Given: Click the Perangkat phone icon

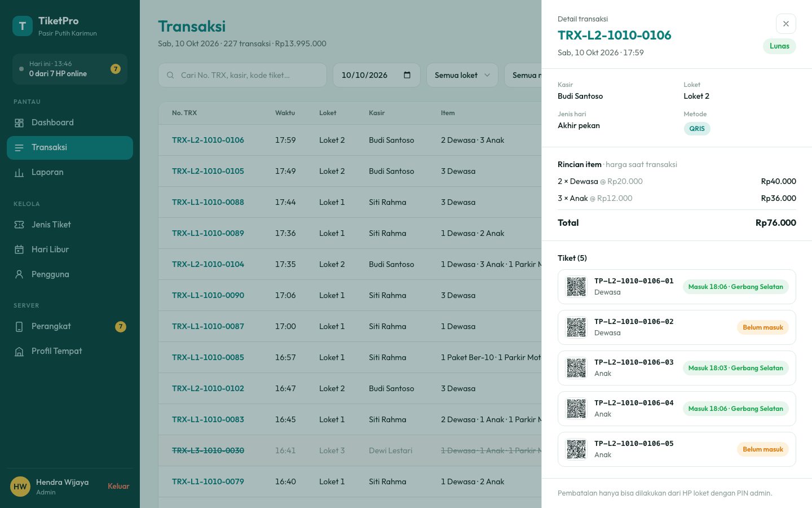Looking at the screenshot, I should [x=19, y=327].
